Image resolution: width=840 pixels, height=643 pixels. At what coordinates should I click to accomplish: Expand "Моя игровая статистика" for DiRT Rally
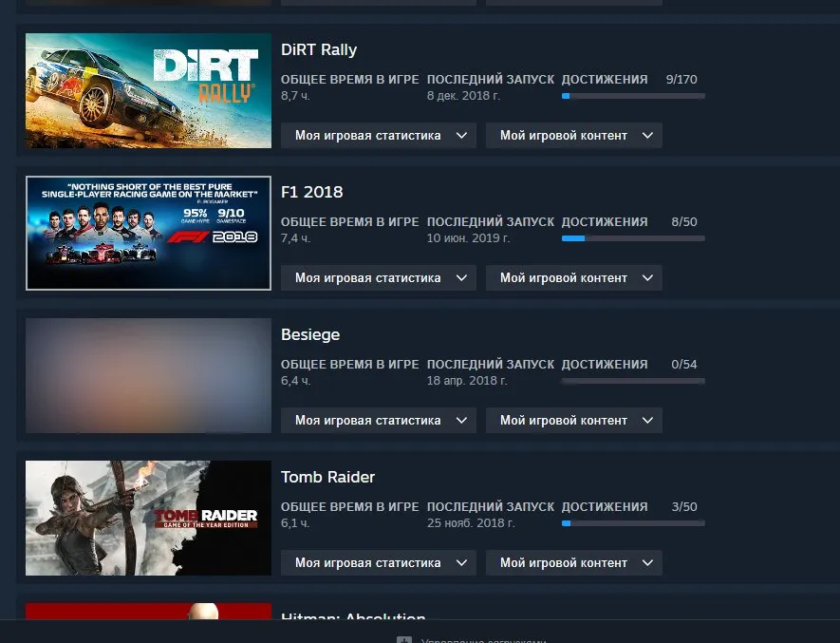(378, 135)
